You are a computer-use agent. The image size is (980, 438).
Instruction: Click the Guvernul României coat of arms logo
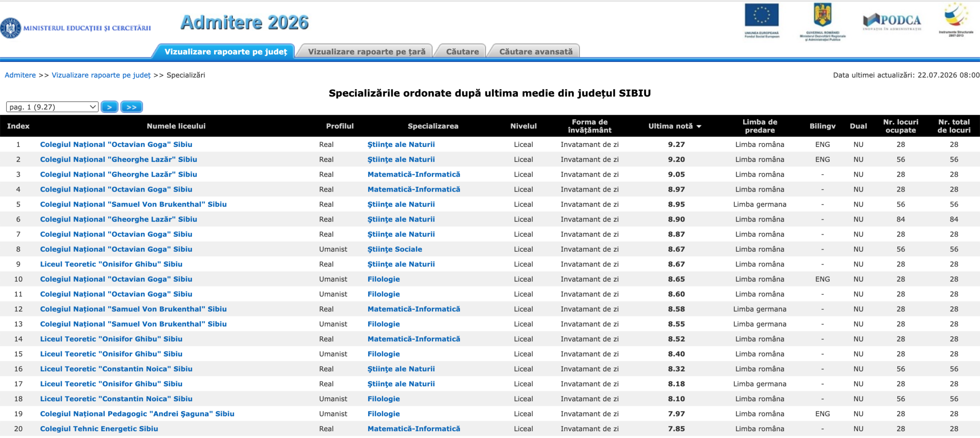click(x=822, y=21)
